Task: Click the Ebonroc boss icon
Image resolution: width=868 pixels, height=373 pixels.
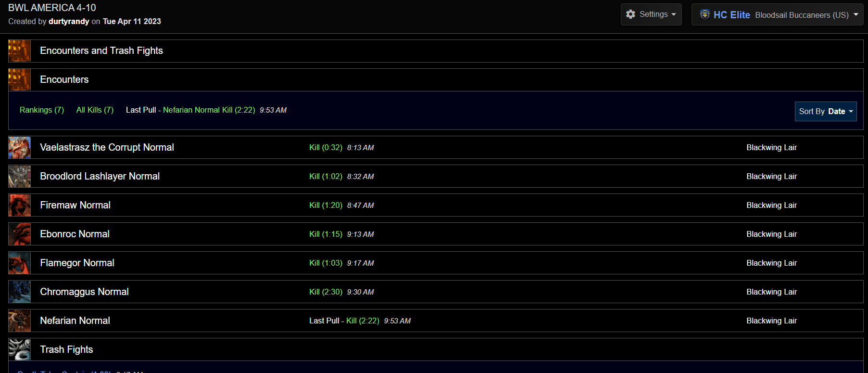Action: click(19, 234)
